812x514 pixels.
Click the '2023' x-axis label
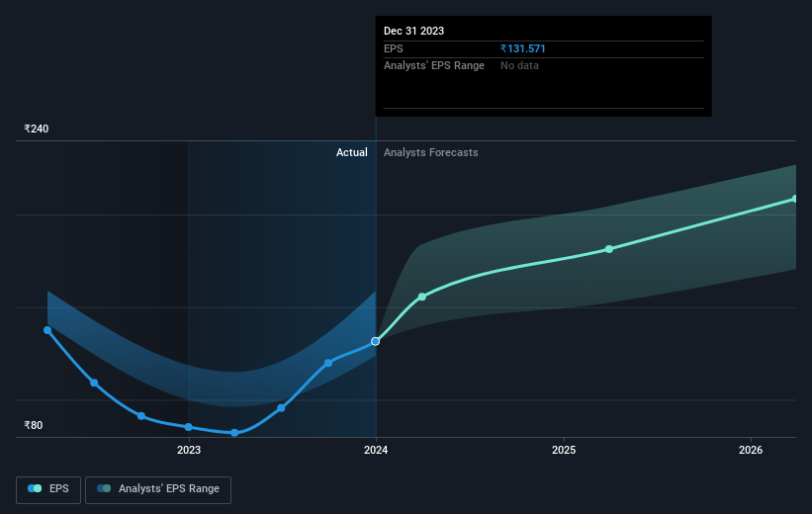pos(189,450)
